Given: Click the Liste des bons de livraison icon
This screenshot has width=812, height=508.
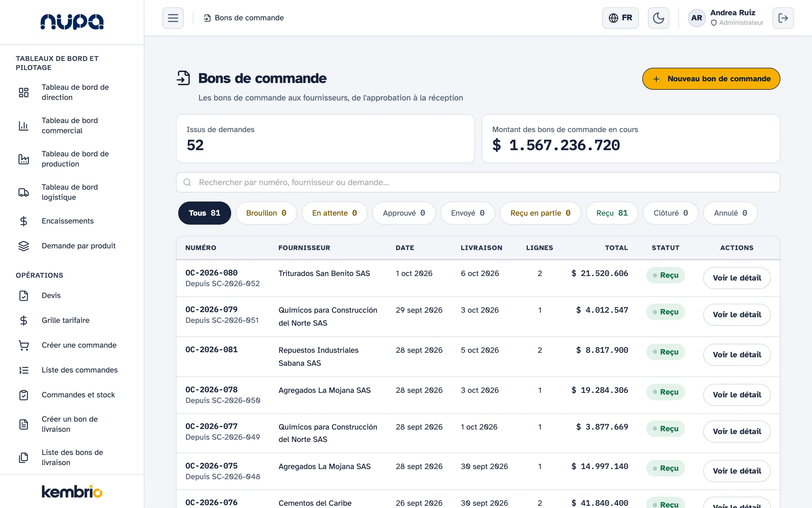Looking at the screenshot, I should [x=23, y=457].
